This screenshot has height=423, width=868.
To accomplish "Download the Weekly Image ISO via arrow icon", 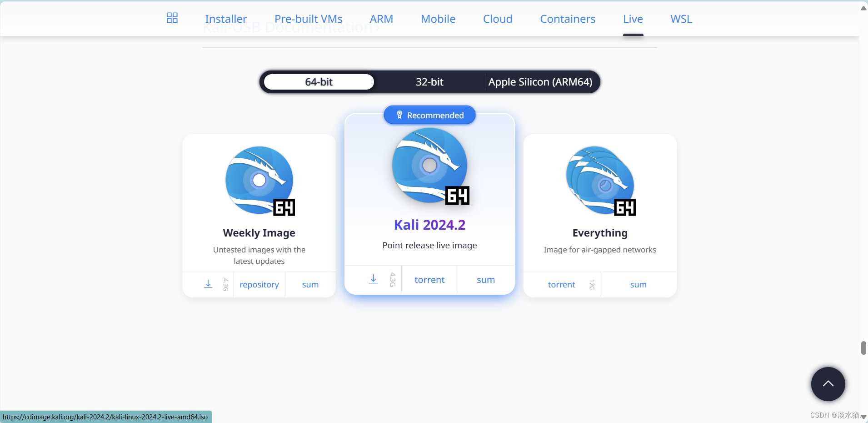I will (x=208, y=284).
